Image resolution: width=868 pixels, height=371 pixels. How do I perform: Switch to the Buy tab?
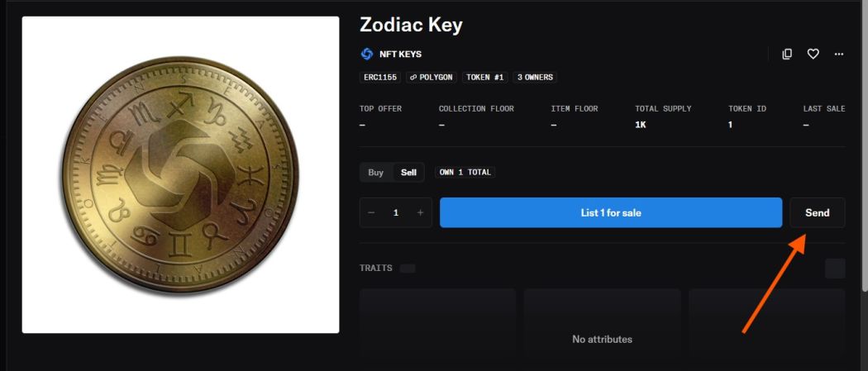tap(375, 173)
